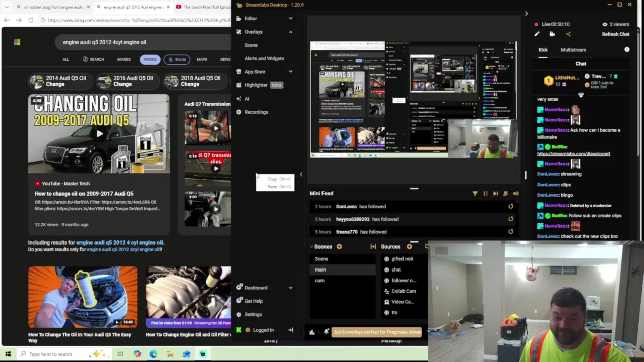Screen dimensions: 644x362
Task: Switch to the Kick chat tab
Action: click(x=543, y=50)
